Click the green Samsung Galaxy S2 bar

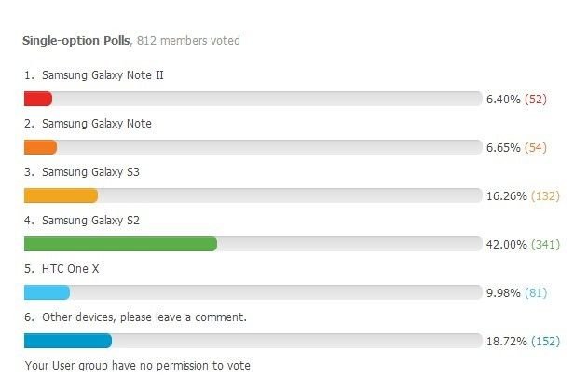tap(120, 244)
